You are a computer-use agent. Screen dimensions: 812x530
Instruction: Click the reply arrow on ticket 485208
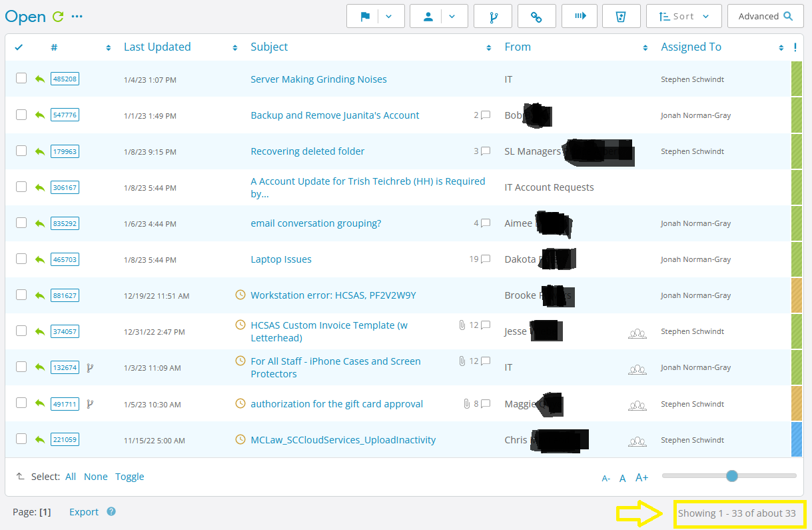(40, 79)
